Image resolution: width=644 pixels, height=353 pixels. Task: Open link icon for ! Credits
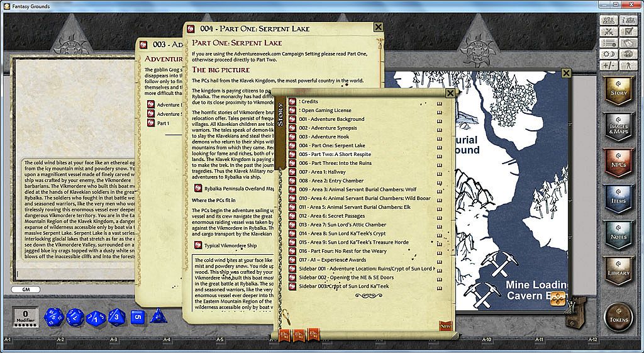tap(292, 101)
